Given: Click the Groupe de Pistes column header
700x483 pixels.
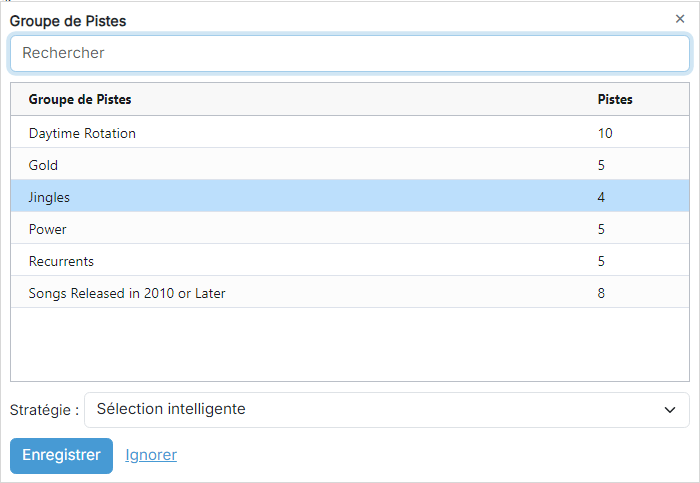Looking at the screenshot, I should pyautogui.click(x=80, y=99).
